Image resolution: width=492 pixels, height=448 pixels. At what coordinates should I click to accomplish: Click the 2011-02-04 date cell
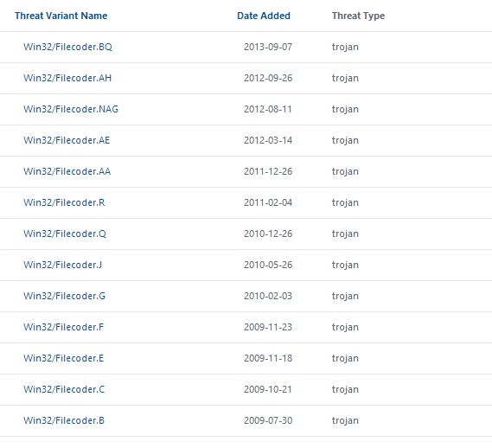(x=268, y=202)
